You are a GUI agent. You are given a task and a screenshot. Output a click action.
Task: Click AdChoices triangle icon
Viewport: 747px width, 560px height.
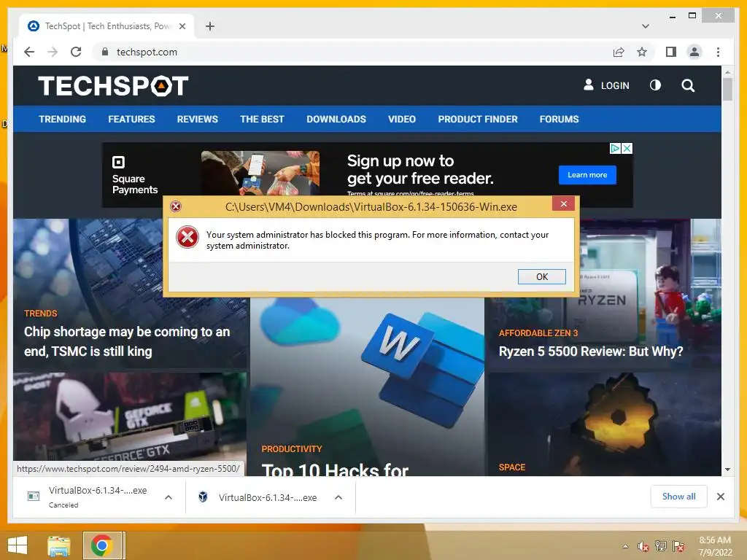(616, 149)
